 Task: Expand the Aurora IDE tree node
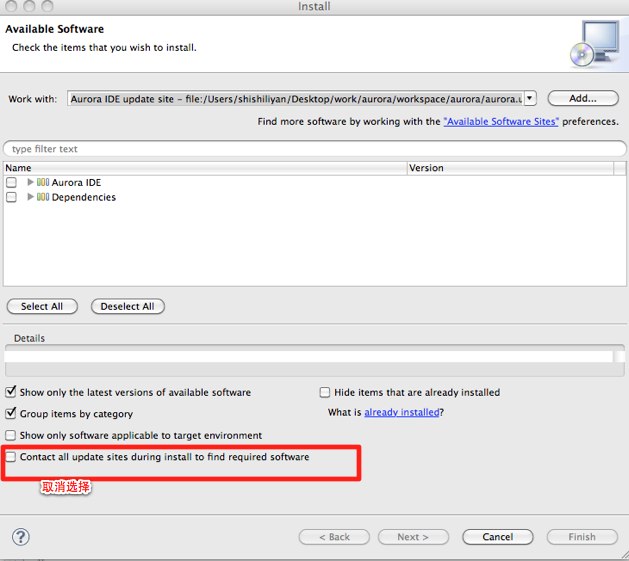click(x=31, y=183)
